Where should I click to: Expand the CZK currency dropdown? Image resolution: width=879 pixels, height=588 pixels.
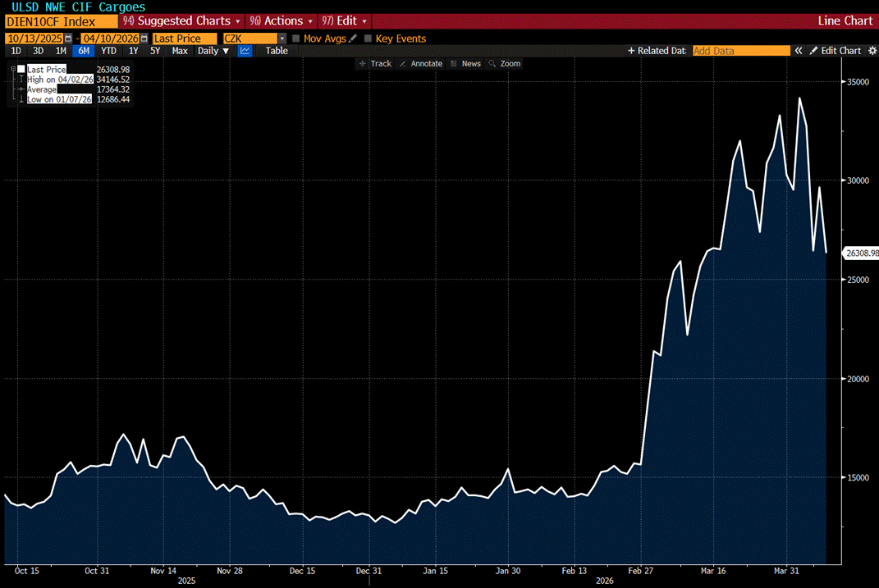[x=282, y=39]
